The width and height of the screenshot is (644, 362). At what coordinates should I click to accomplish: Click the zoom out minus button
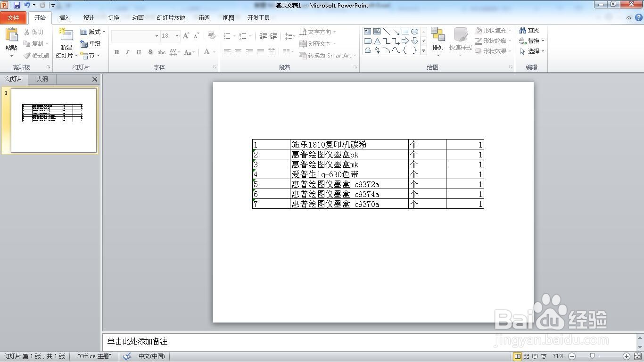click(x=572, y=356)
